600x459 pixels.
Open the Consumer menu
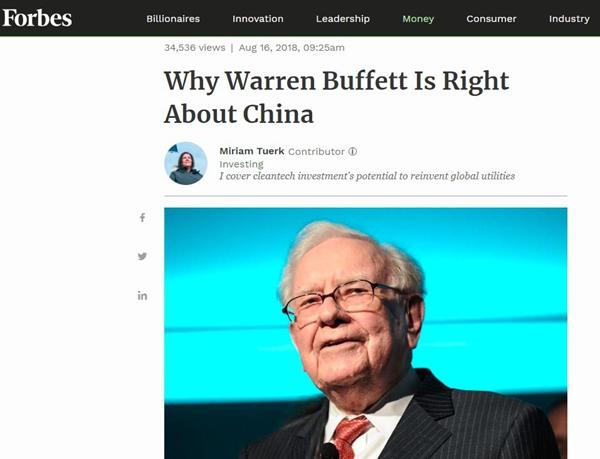coord(491,19)
